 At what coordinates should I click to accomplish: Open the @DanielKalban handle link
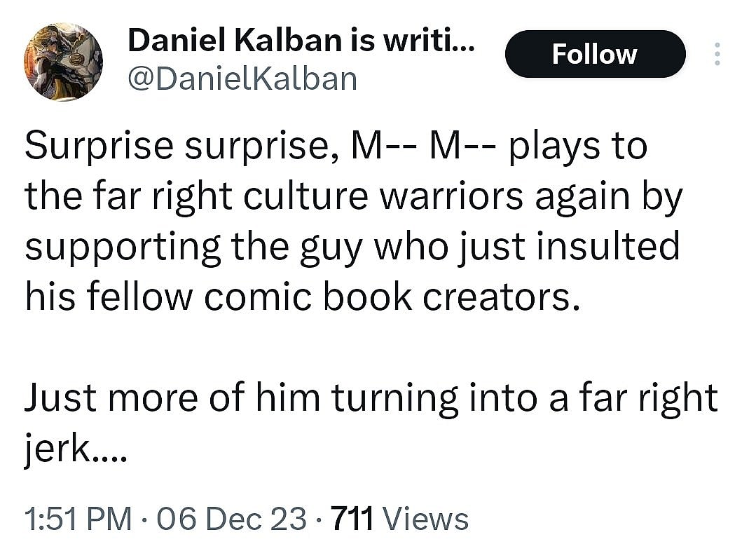pos(243,79)
